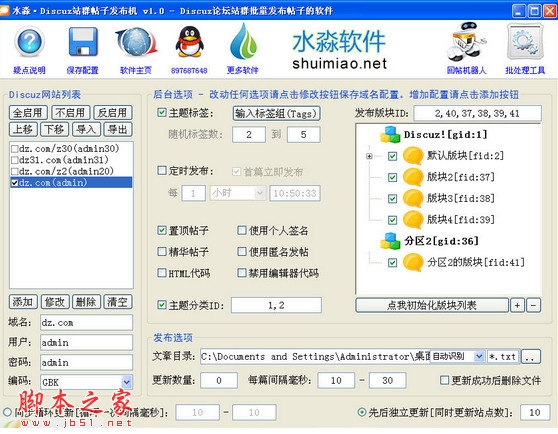Image resolution: width=558 pixels, height=434 pixels.
Task: Click the 不启用 button
Action: (70, 113)
